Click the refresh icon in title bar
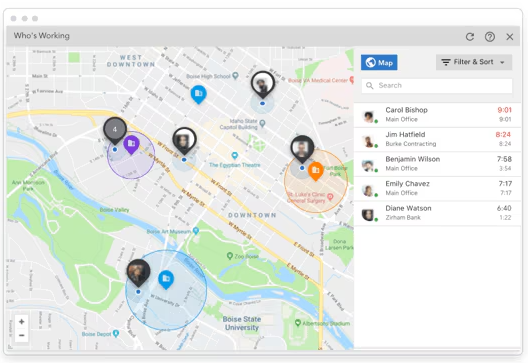The height and width of the screenshot is (363, 528). 470,37
